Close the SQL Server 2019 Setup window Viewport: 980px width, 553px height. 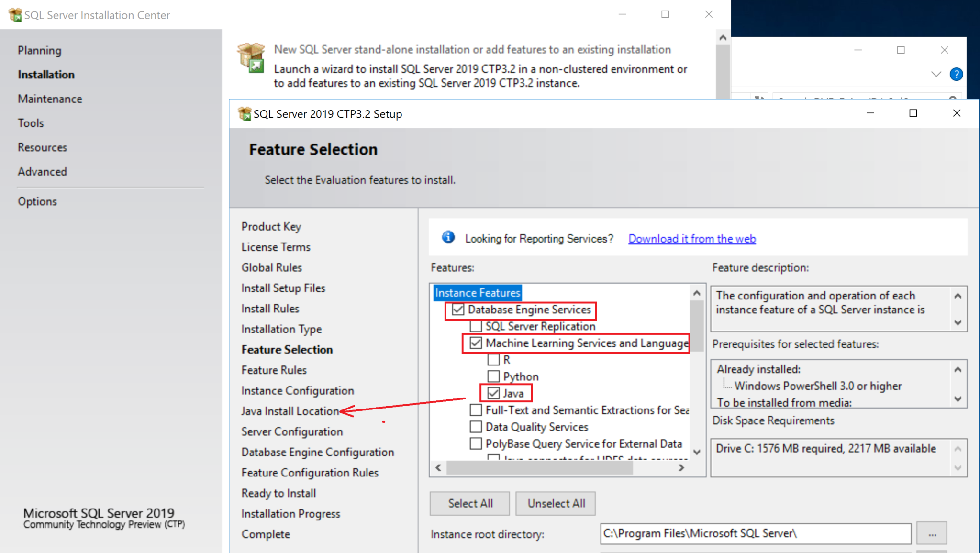(957, 113)
